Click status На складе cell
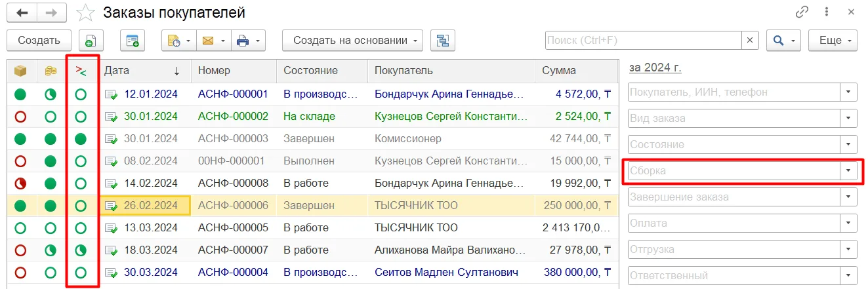 pos(309,117)
